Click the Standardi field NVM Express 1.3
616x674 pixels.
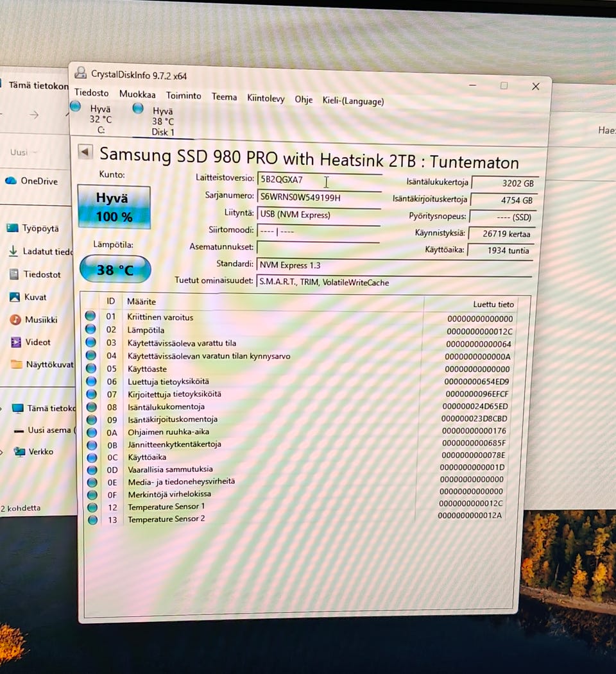coord(394,266)
